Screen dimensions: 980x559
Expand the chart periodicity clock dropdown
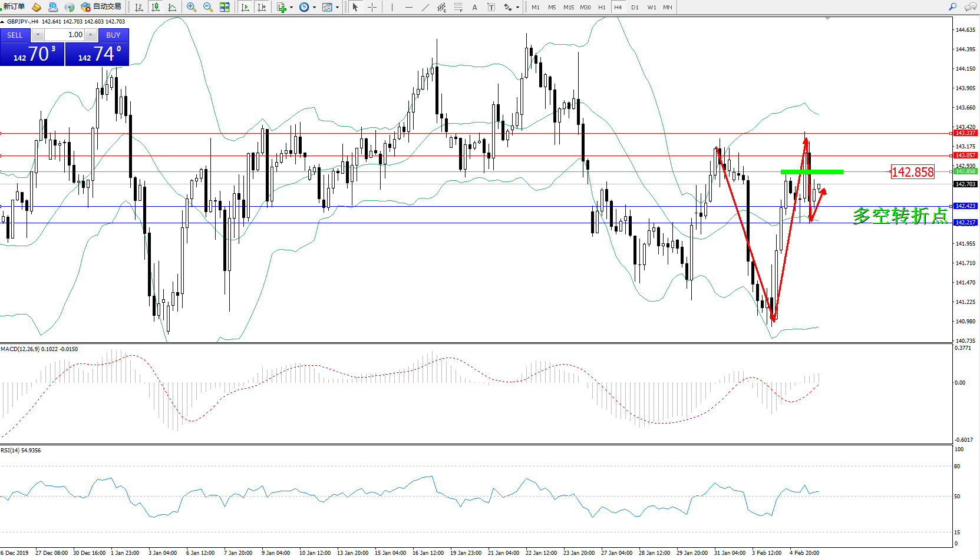314,8
